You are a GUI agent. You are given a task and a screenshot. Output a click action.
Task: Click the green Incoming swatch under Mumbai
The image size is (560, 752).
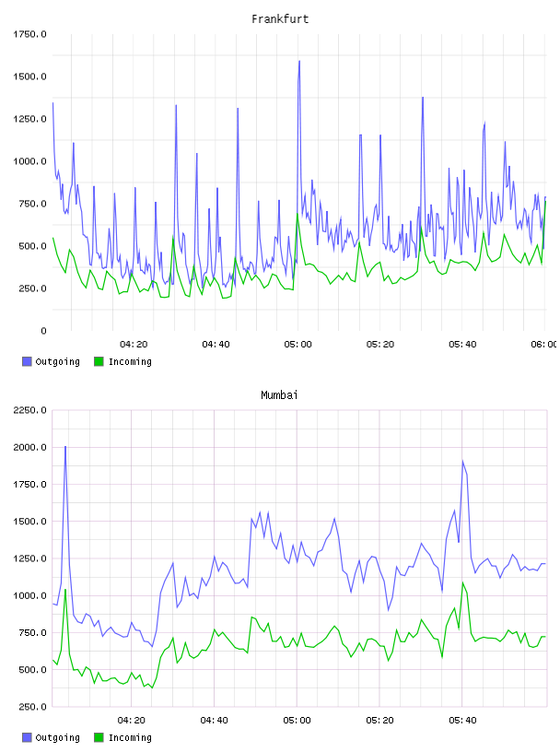pyautogui.click(x=99, y=737)
